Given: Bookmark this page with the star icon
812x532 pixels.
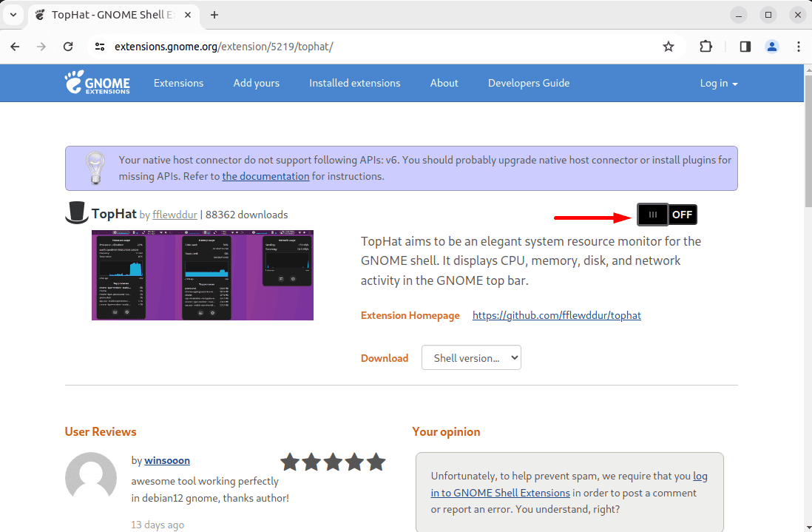Looking at the screenshot, I should 669,47.
